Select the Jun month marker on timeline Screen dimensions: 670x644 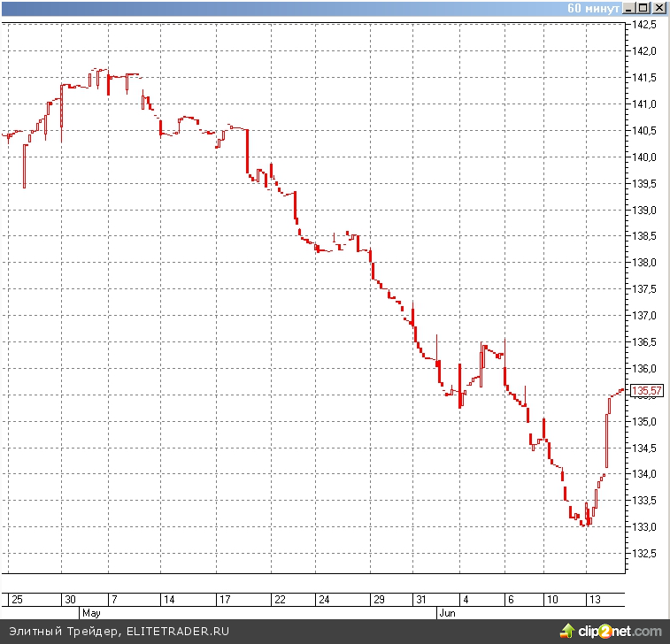[447, 612]
